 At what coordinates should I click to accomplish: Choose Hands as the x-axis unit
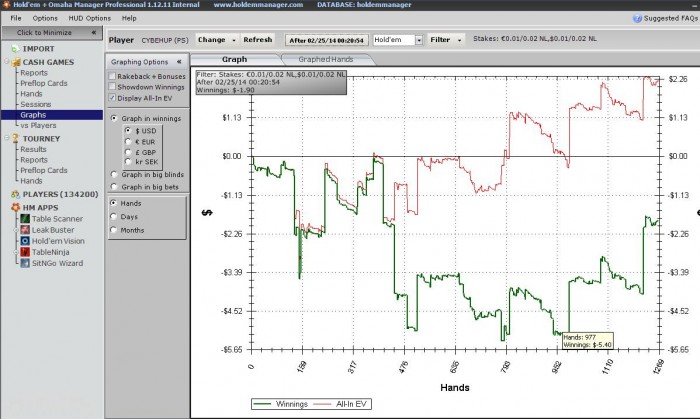pos(113,203)
